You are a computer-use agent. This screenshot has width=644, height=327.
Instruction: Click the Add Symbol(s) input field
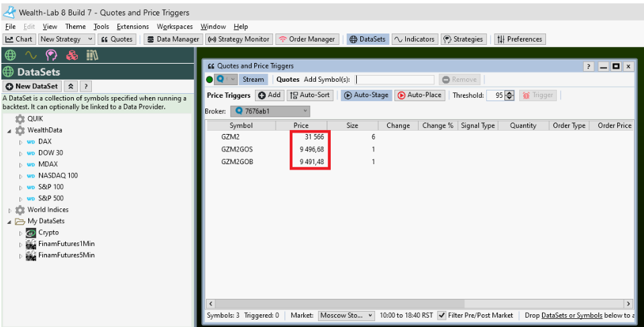click(x=394, y=79)
